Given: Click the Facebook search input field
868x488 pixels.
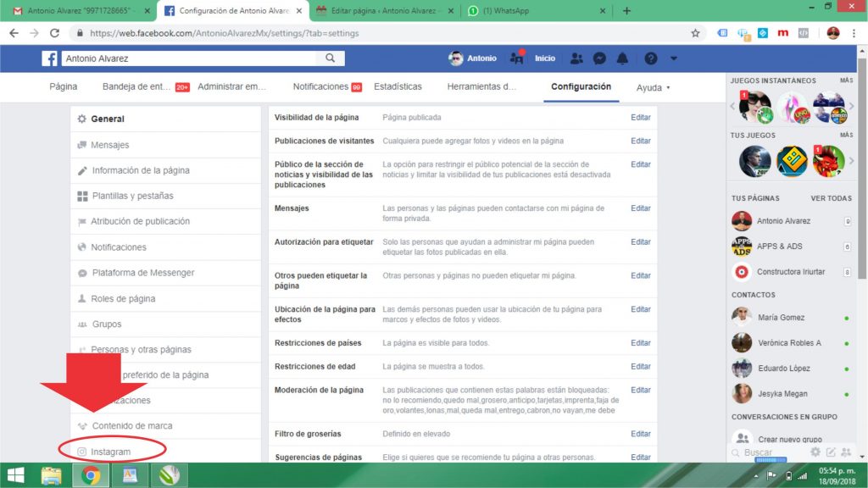Looking at the screenshot, I should point(189,58).
